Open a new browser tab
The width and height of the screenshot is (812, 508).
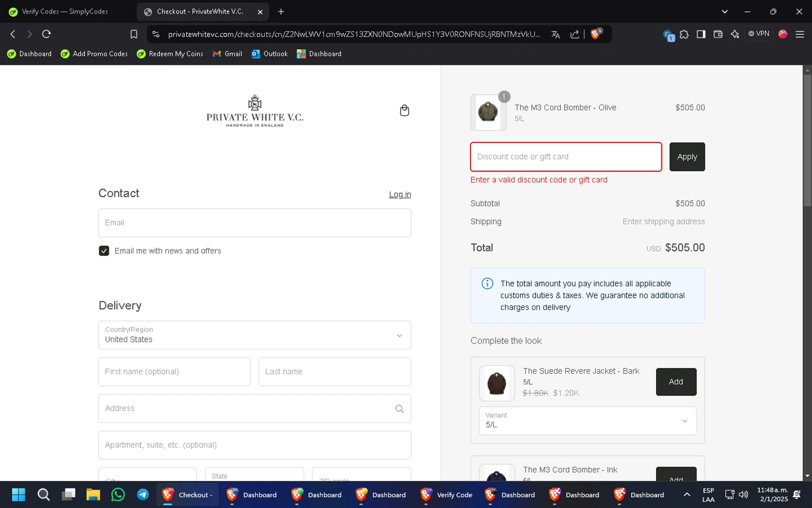[x=281, y=11]
